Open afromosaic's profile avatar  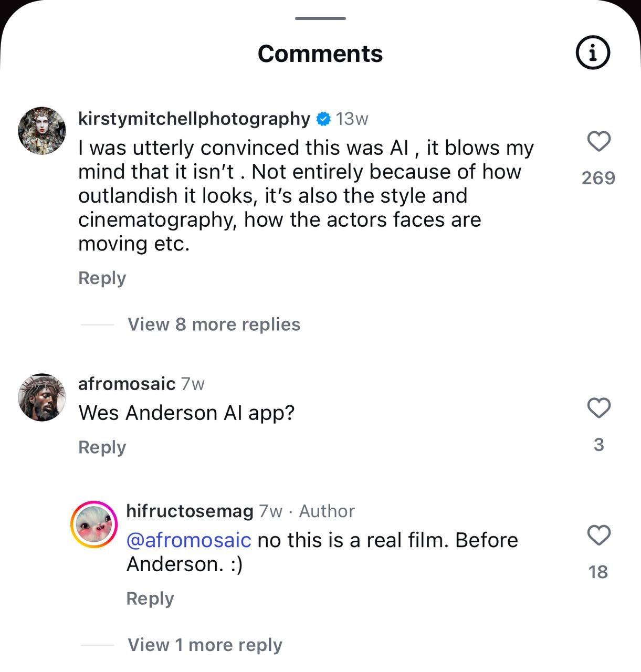pos(42,397)
